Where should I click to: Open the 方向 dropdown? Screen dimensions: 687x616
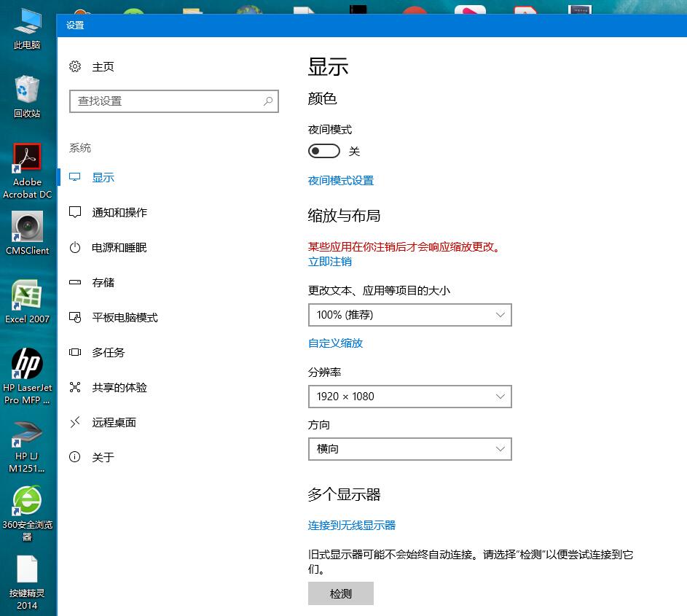410,449
